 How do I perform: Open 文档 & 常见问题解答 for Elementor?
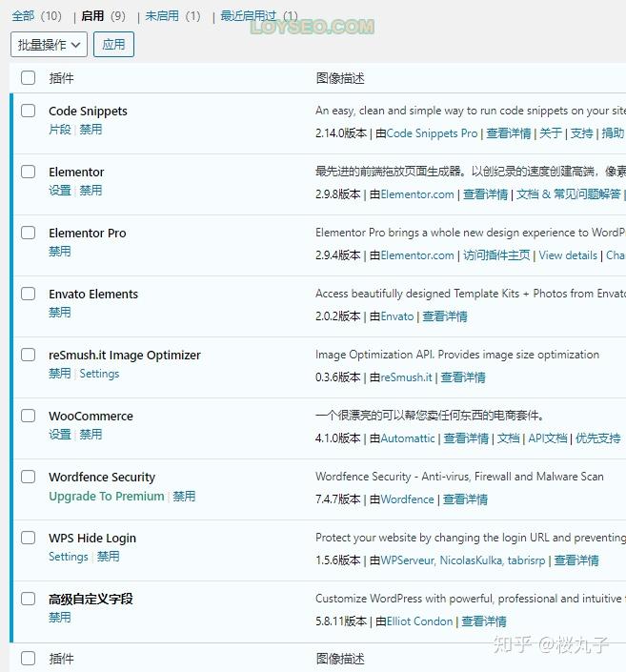pos(569,194)
